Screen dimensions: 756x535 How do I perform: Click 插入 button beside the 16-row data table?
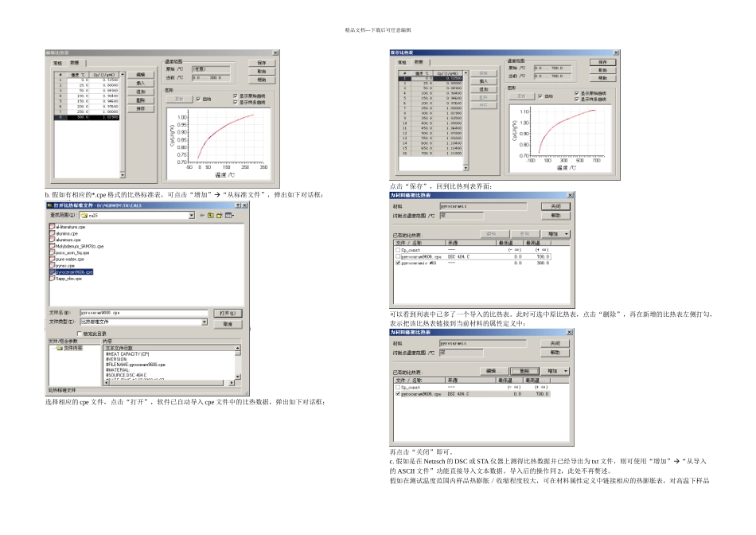[484, 81]
